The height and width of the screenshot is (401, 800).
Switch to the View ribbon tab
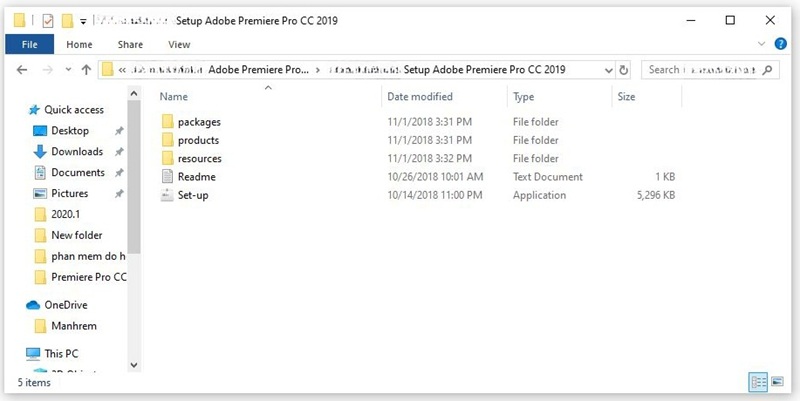pos(179,44)
